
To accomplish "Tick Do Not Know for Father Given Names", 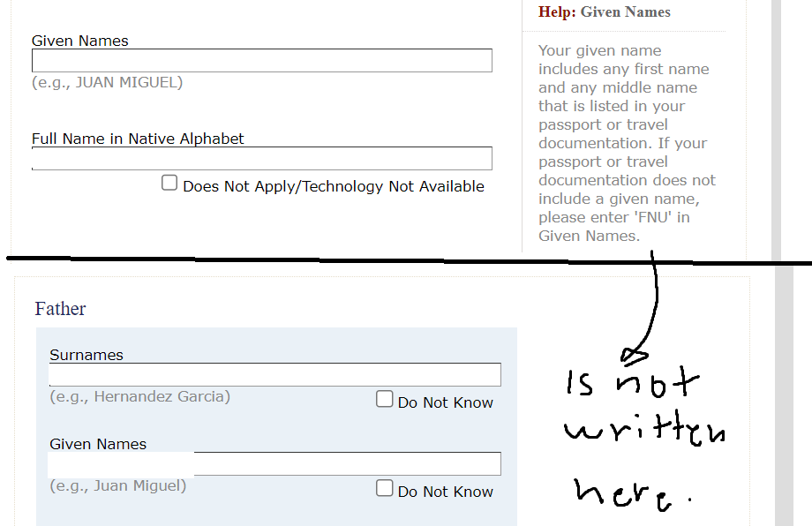I will click(x=384, y=489).
